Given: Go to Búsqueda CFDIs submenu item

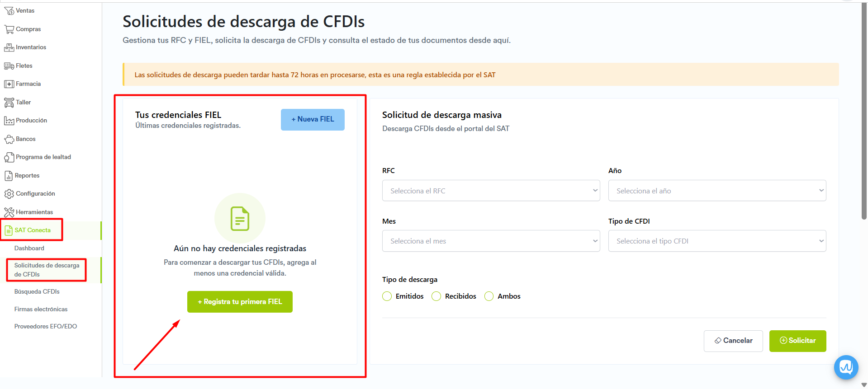Looking at the screenshot, I should pyautogui.click(x=37, y=292).
